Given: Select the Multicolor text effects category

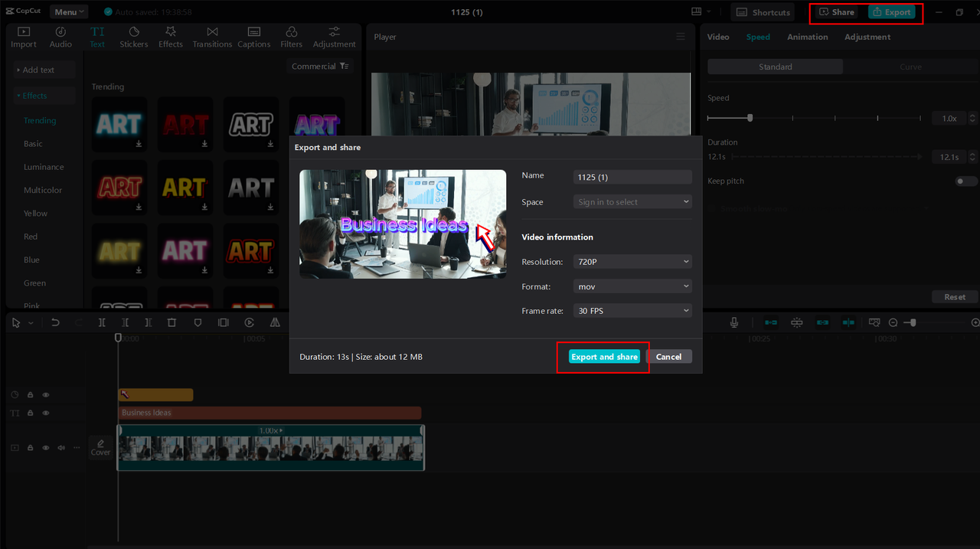Looking at the screenshot, I should (43, 190).
